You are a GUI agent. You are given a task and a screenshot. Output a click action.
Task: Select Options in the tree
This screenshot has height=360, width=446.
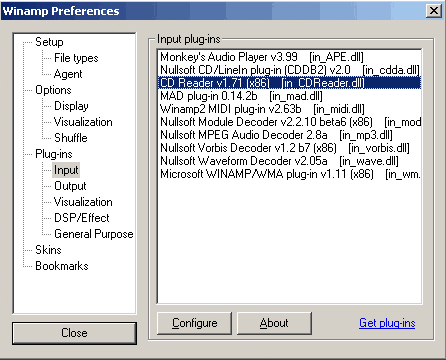[53, 90]
